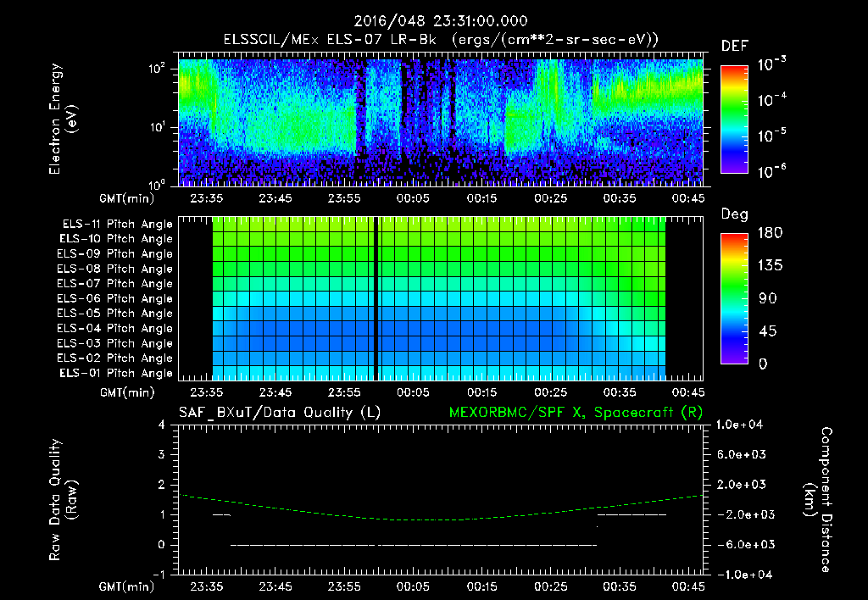Click 23:35 tick under the spectrogram
The image size is (868, 600).
207,198
